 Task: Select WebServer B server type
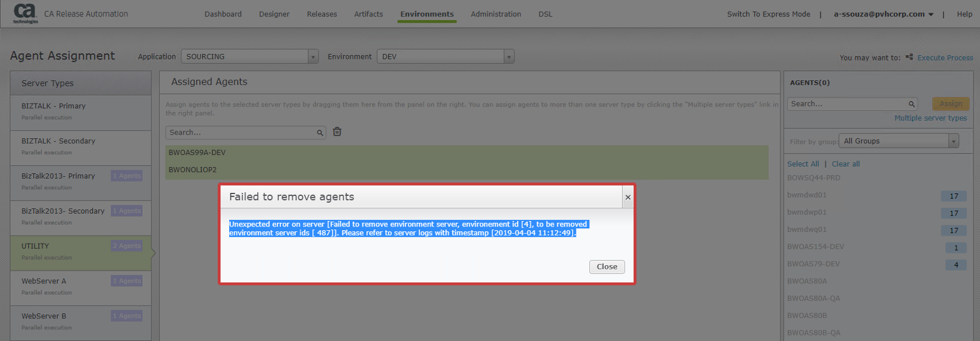tap(81, 323)
